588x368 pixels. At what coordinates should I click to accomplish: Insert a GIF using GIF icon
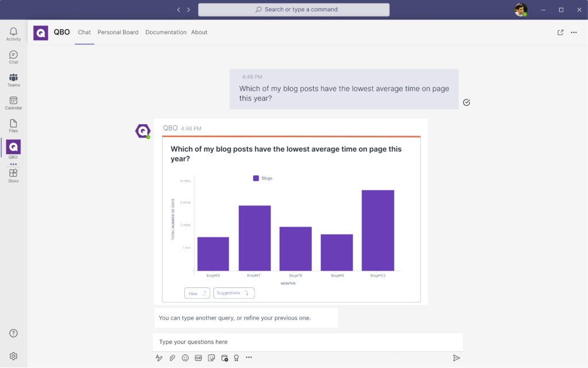[198, 358]
